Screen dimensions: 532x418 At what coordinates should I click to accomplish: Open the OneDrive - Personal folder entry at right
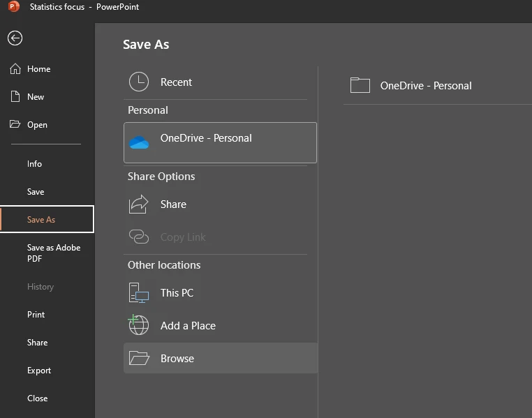tap(438, 85)
